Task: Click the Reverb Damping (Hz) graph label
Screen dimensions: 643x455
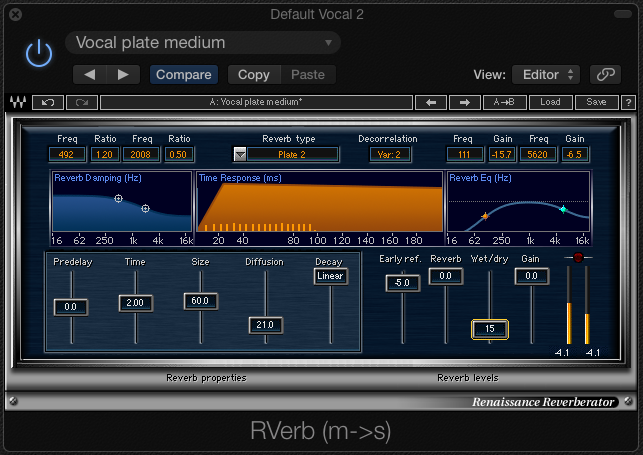Action: (98, 178)
